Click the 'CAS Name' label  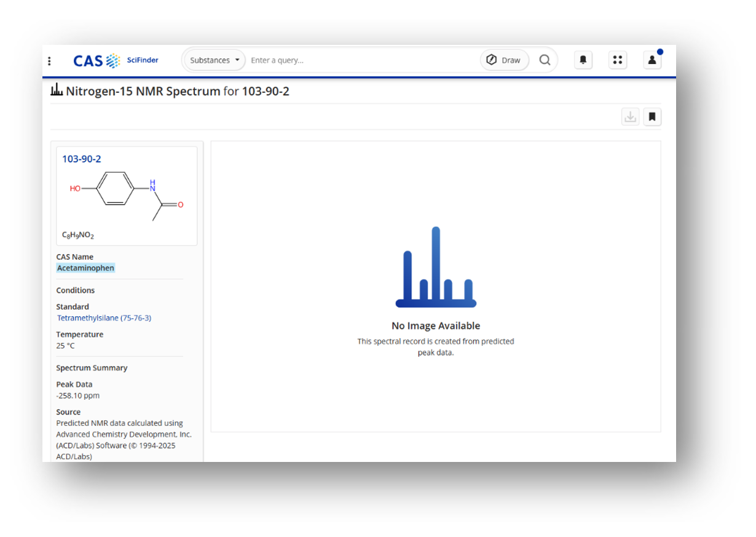point(75,257)
